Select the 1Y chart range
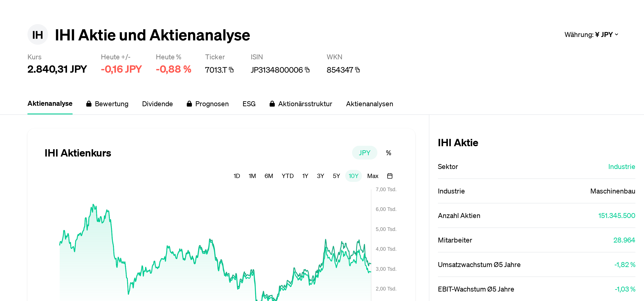This screenshot has height=301, width=644. (x=305, y=176)
